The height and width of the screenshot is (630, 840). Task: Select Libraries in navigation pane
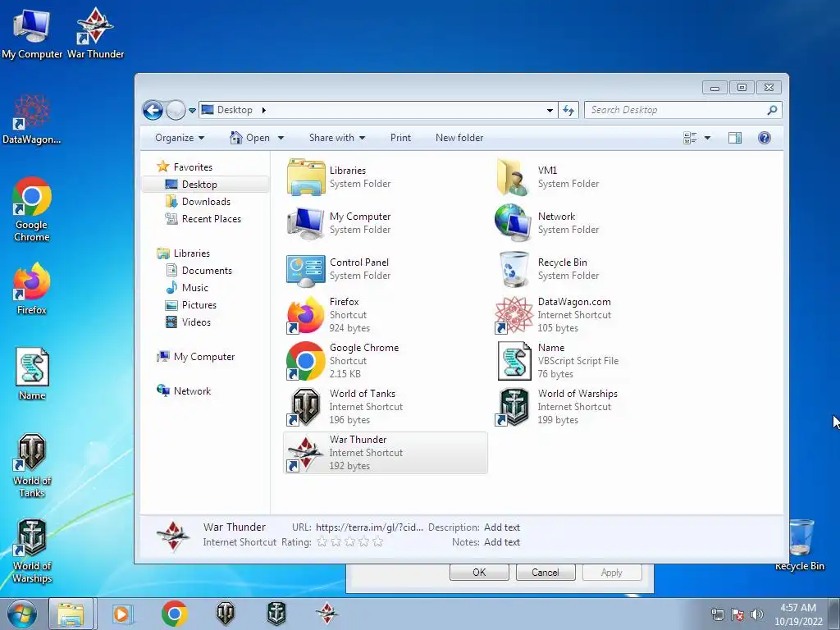[191, 253]
